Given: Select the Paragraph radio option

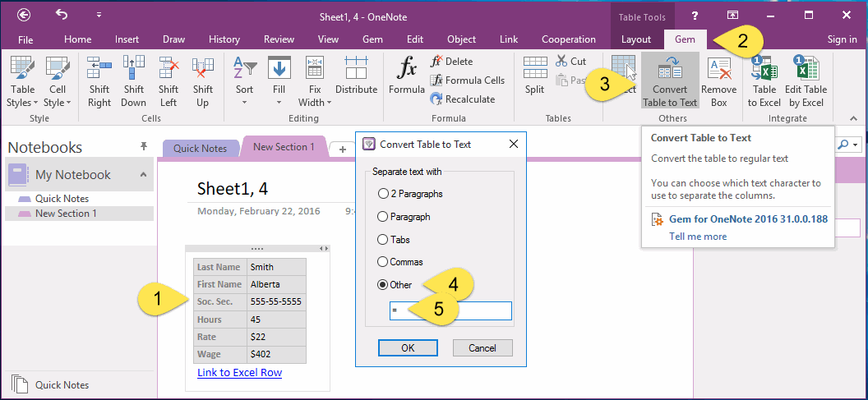Looking at the screenshot, I should [382, 217].
